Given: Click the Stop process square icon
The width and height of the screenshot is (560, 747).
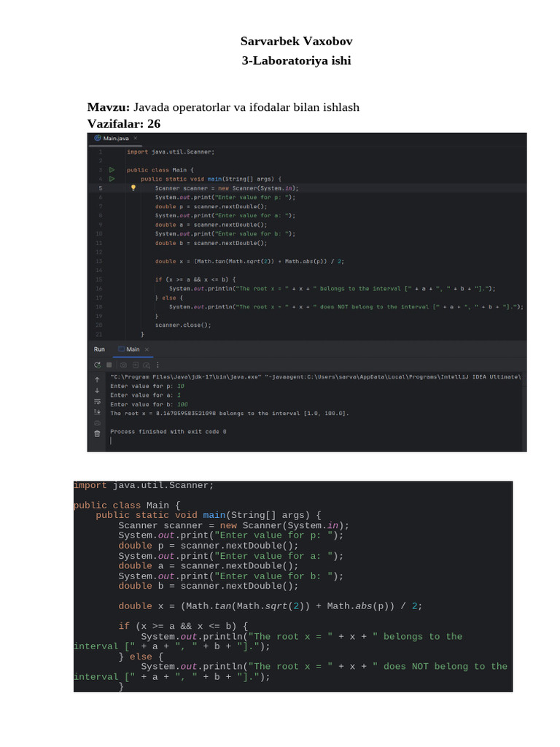Looking at the screenshot, I should pos(109,365).
